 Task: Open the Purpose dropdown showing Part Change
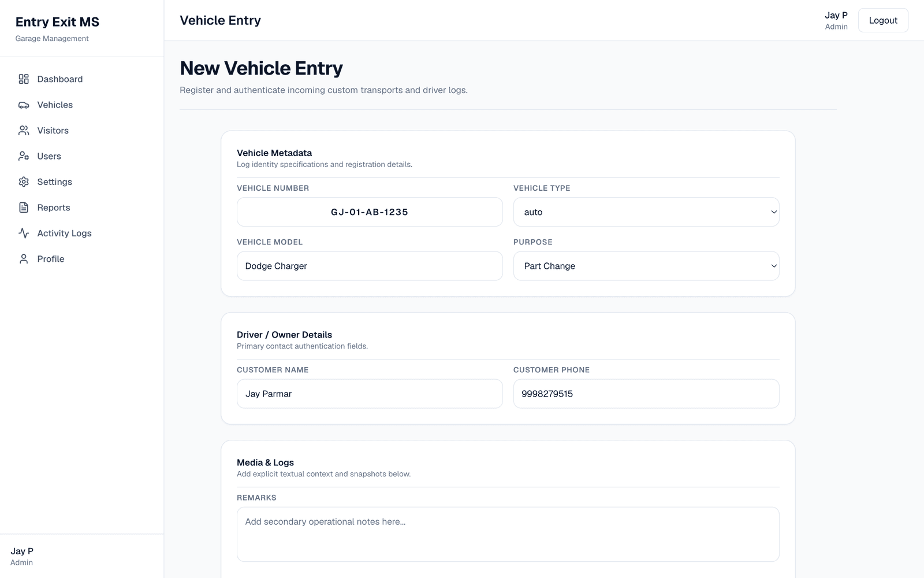coord(646,266)
